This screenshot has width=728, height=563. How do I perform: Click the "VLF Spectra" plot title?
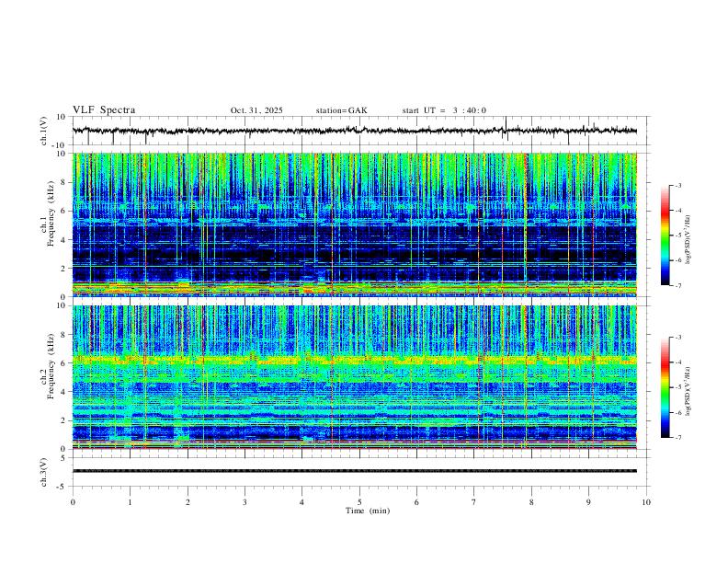point(104,110)
